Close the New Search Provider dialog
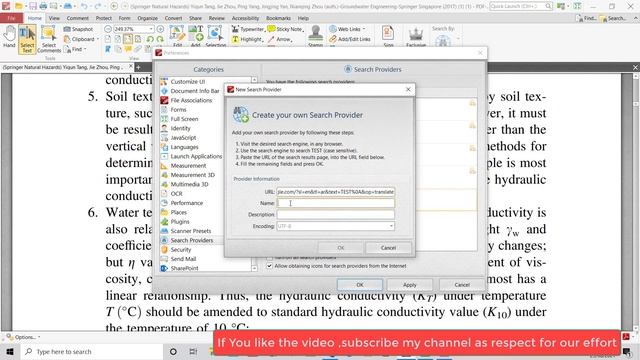Image resolution: width=640 pixels, height=360 pixels. (x=408, y=89)
